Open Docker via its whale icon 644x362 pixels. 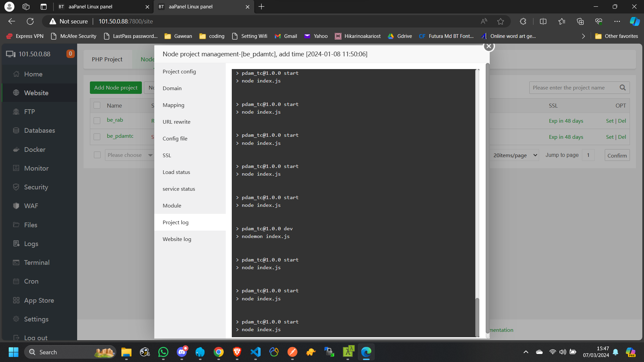(x=16, y=149)
